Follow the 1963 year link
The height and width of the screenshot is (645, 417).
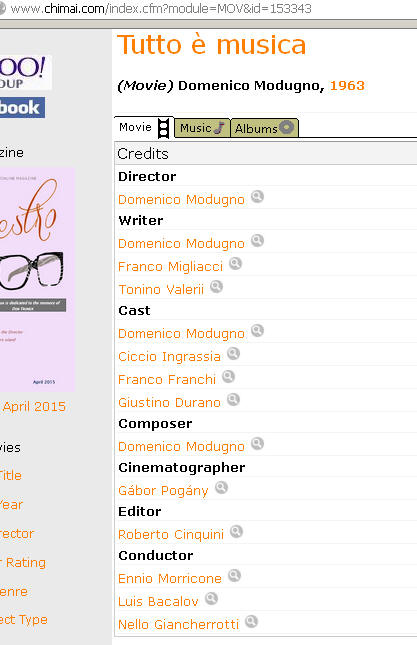click(347, 86)
